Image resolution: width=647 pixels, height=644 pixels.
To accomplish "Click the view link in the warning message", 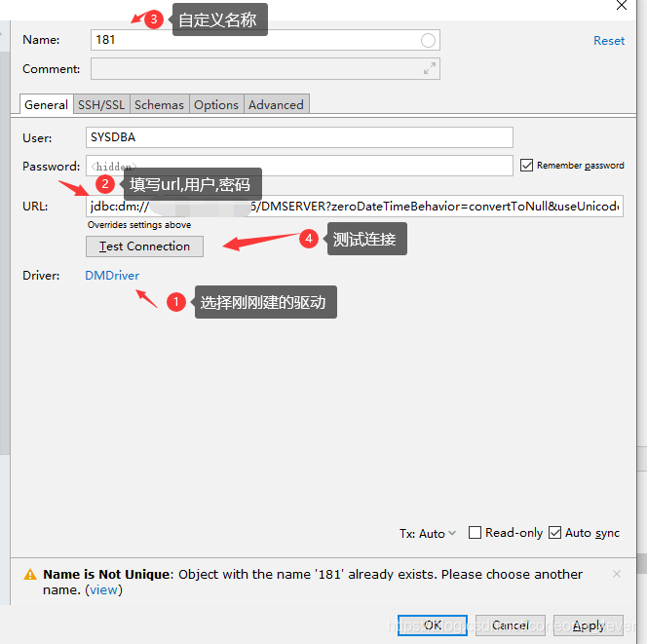I will [103, 590].
